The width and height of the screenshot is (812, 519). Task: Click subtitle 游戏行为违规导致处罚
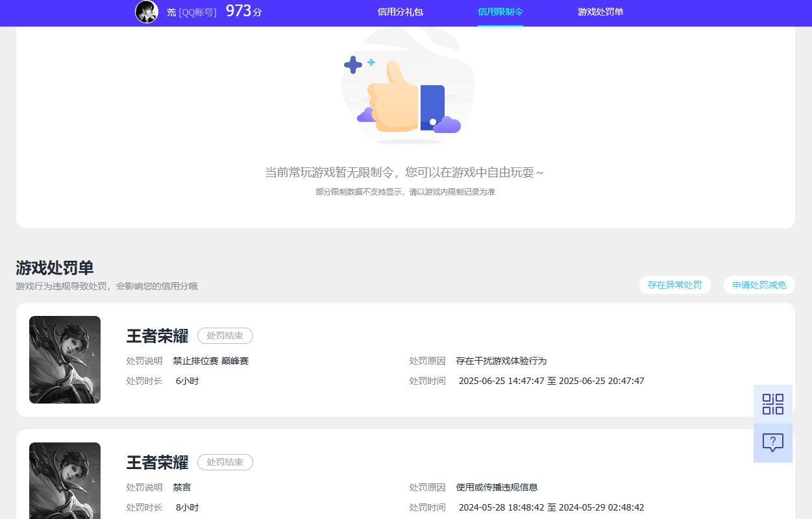coord(106,286)
